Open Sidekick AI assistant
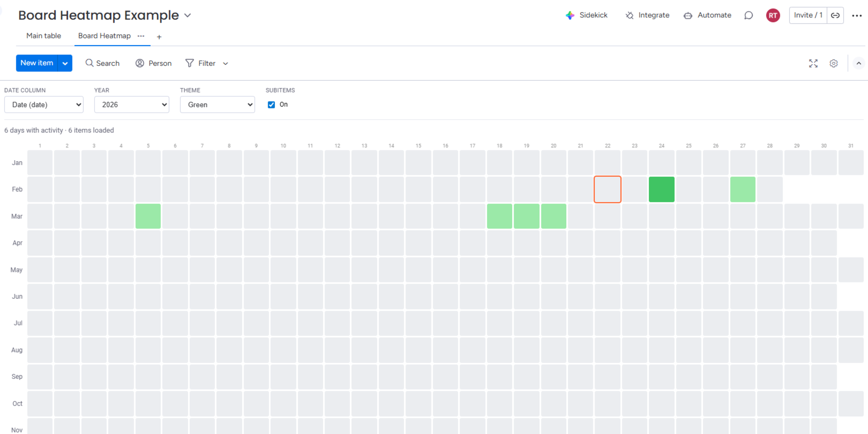The height and width of the screenshot is (434, 868). [x=586, y=15]
